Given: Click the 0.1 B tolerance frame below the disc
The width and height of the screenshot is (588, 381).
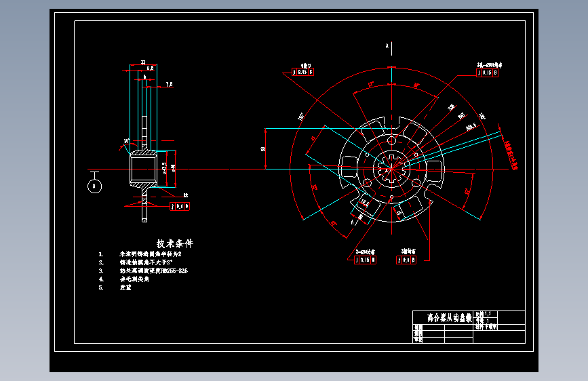Looking at the screenshot, I should [x=406, y=260].
